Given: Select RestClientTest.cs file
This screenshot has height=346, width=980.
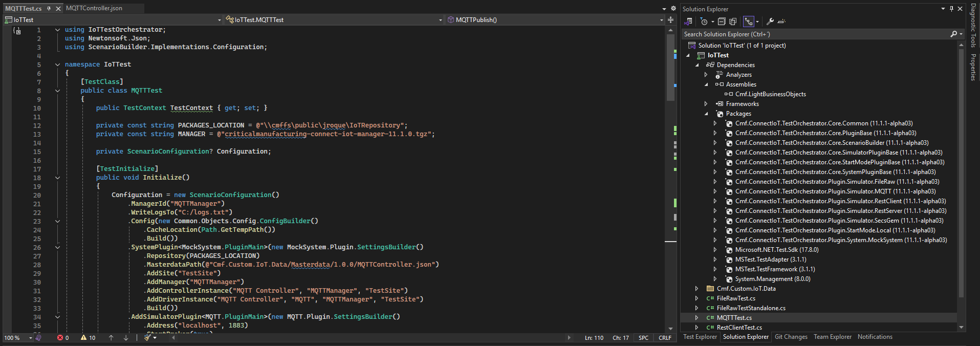Looking at the screenshot, I should point(739,328).
